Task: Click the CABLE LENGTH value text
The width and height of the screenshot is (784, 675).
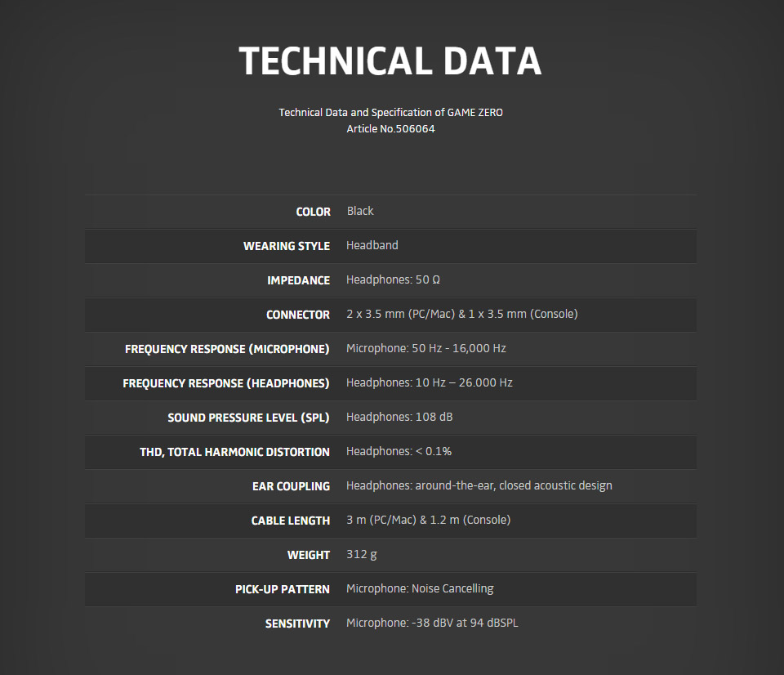Action: (429, 520)
